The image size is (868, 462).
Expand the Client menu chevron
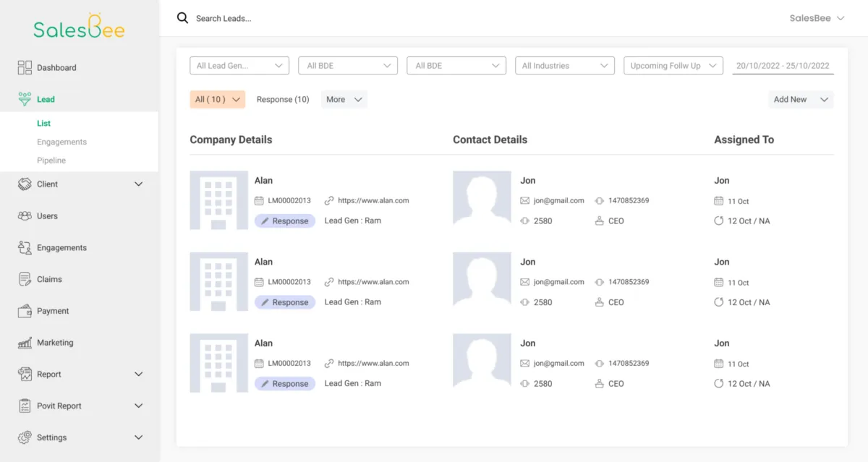click(139, 184)
